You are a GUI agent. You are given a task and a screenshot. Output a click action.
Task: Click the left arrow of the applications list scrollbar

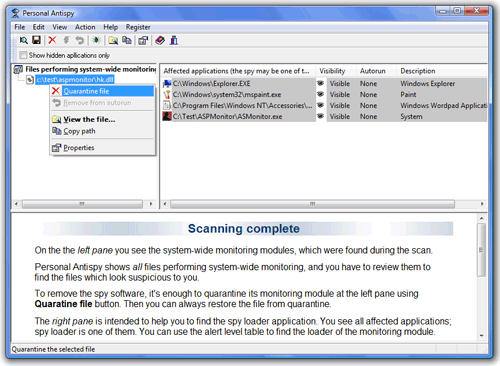tap(165, 204)
